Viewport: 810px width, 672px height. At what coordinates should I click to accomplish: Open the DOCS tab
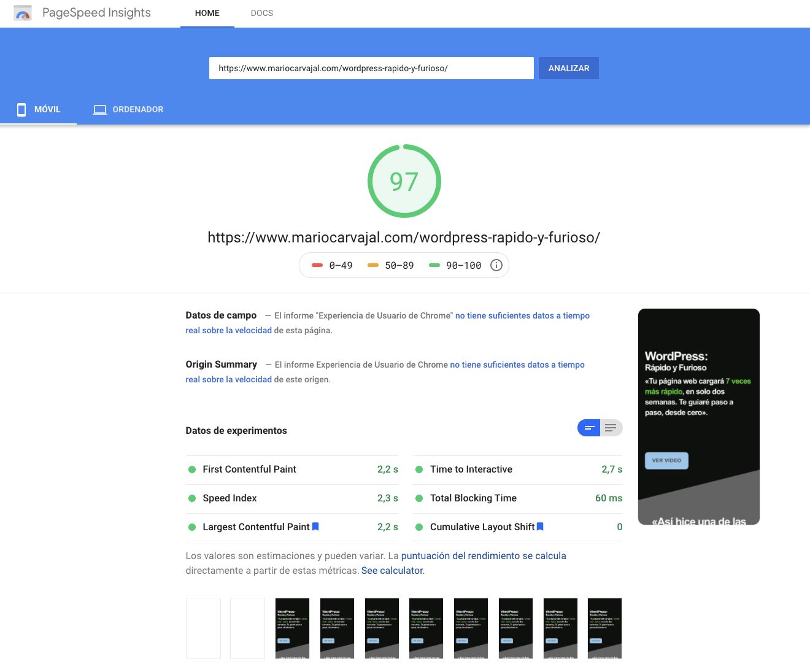261,13
